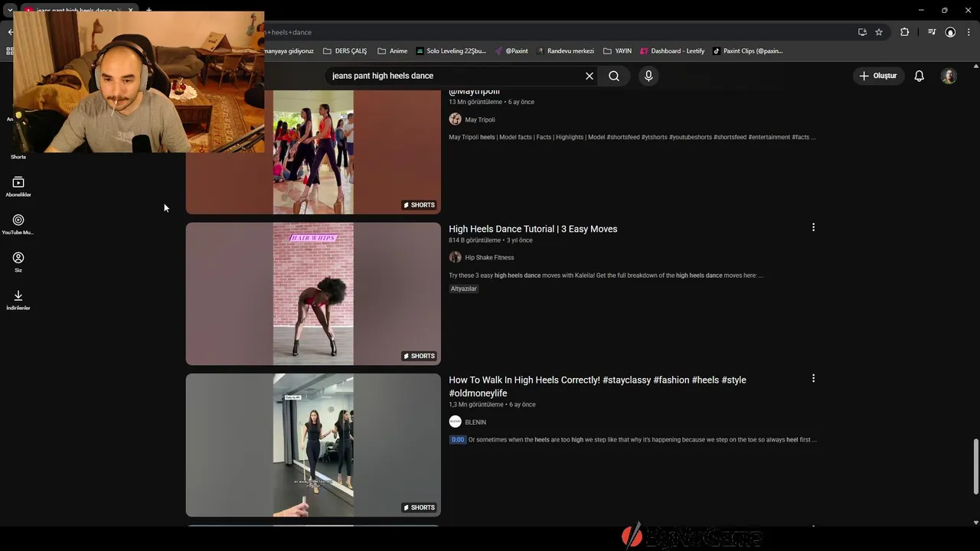Open YouTube notifications bell
The width and height of the screenshot is (980, 551).
919,76
